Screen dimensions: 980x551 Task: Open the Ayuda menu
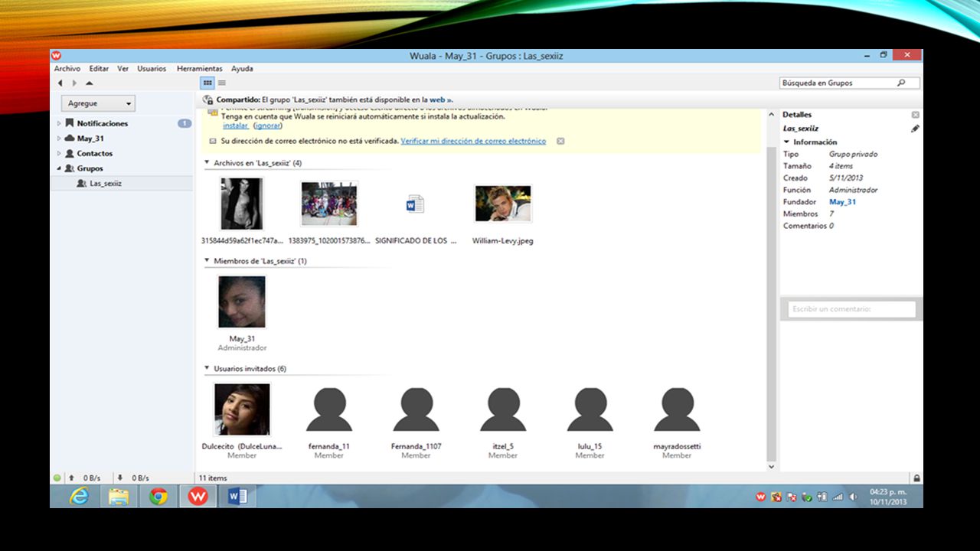click(242, 68)
